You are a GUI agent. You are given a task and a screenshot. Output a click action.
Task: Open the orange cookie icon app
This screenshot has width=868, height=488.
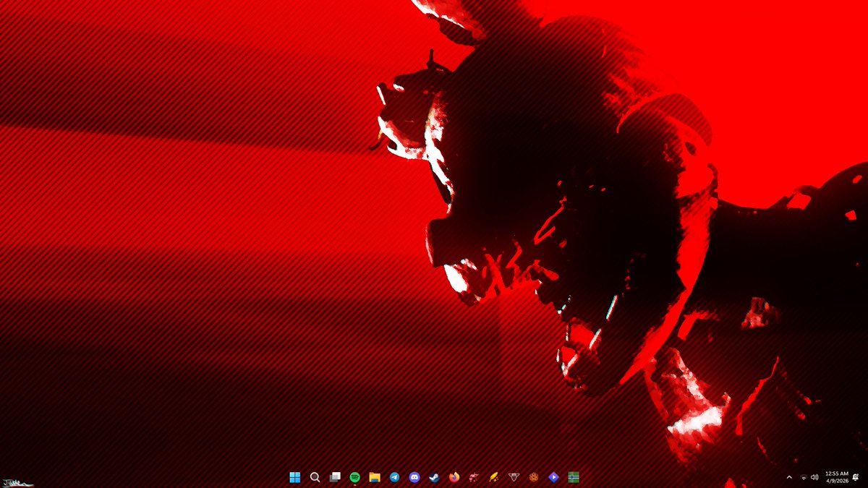pos(534,477)
